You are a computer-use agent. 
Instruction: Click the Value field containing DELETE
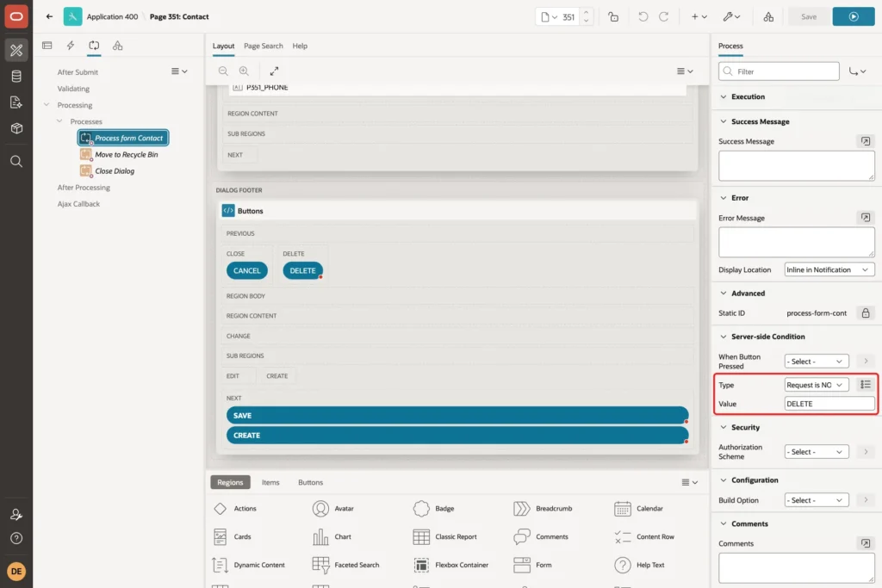point(829,404)
